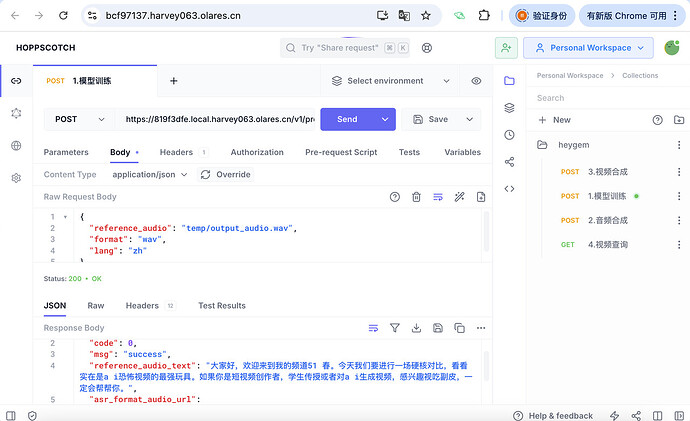The height and width of the screenshot is (421, 690).
Task: Open the user profile avatar
Action: click(672, 48)
